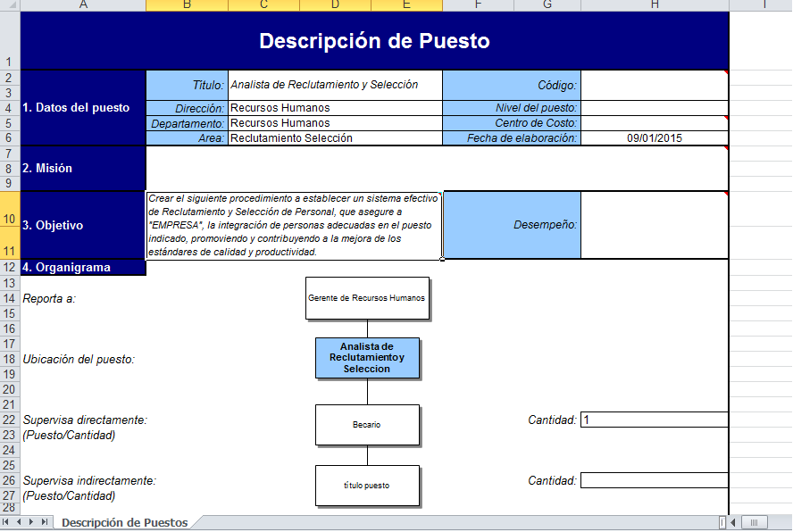Click the Select All corner button
The image size is (793, 532).
click(x=10, y=5)
